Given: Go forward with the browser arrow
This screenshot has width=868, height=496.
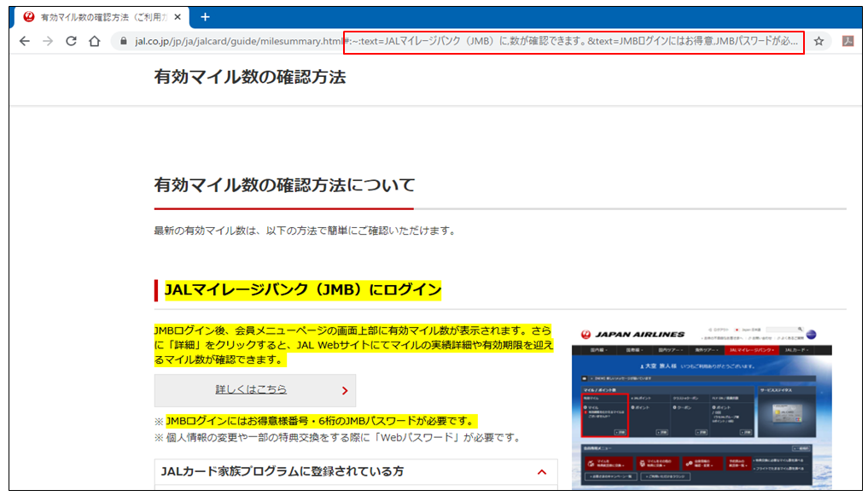Looking at the screenshot, I should click(x=48, y=41).
